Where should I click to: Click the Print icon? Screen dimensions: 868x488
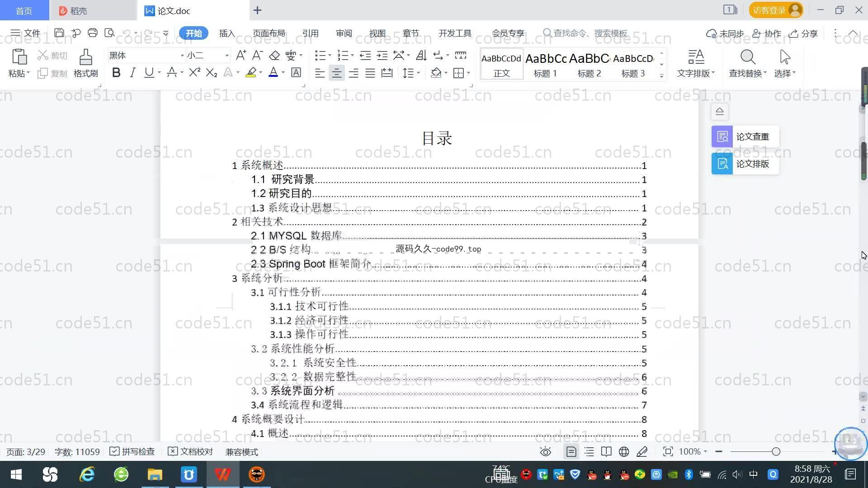point(93,33)
